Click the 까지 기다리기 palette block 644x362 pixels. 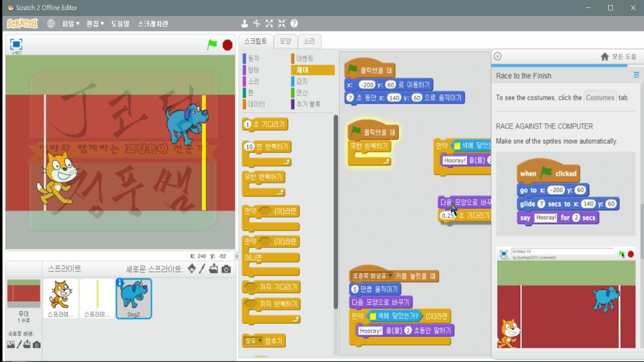272,287
